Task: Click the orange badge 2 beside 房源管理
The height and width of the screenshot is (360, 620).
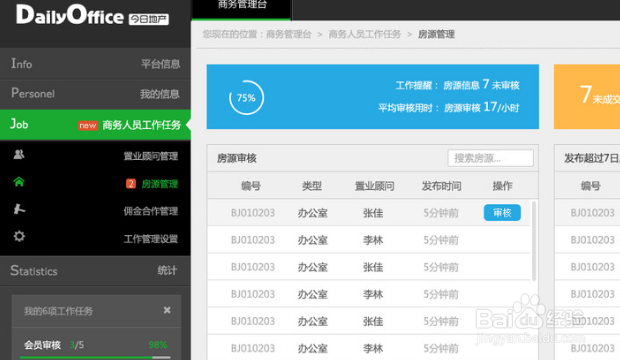Action: click(131, 184)
